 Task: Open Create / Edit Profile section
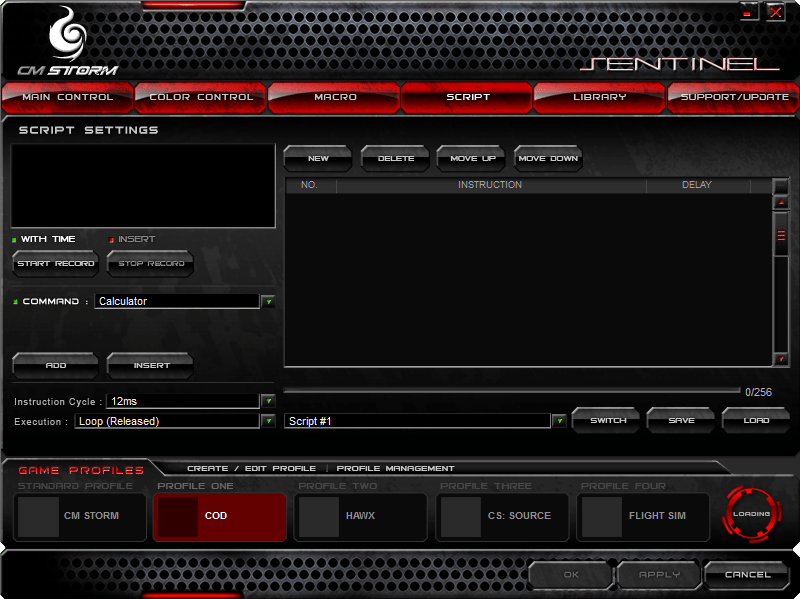pyautogui.click(x=251, y=468)
